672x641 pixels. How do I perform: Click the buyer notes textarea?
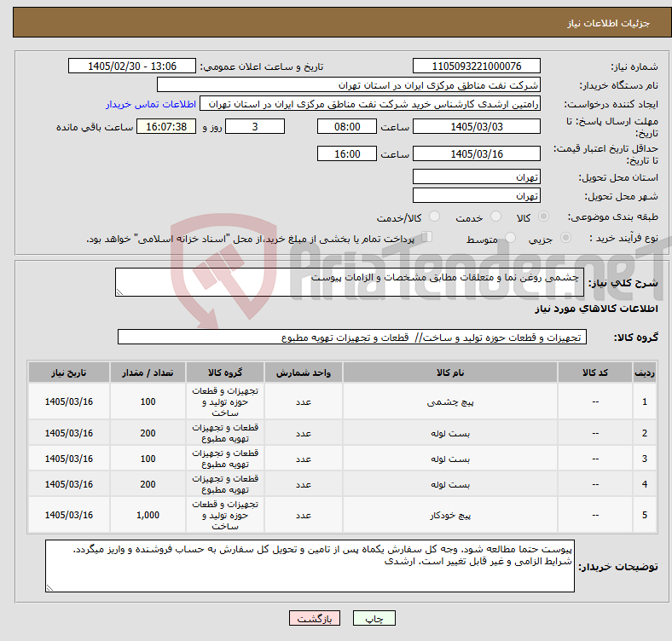pos(310,566)
